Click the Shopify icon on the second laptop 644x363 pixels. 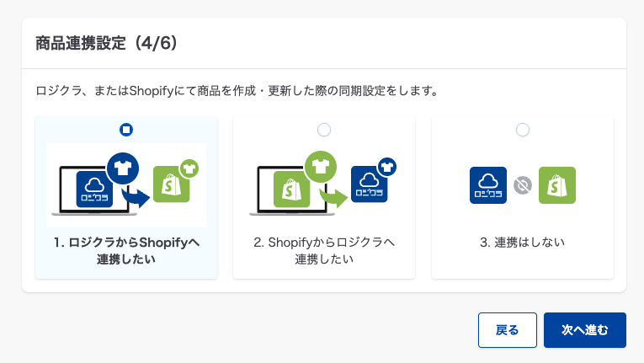click(293, 189)
